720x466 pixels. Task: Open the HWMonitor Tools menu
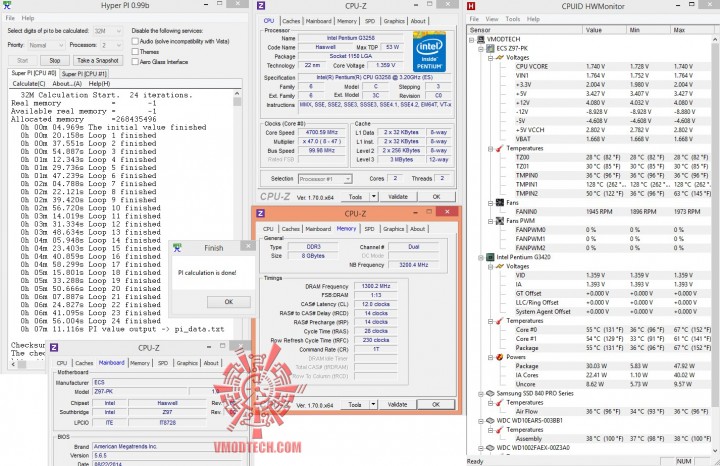click(512, 19)
